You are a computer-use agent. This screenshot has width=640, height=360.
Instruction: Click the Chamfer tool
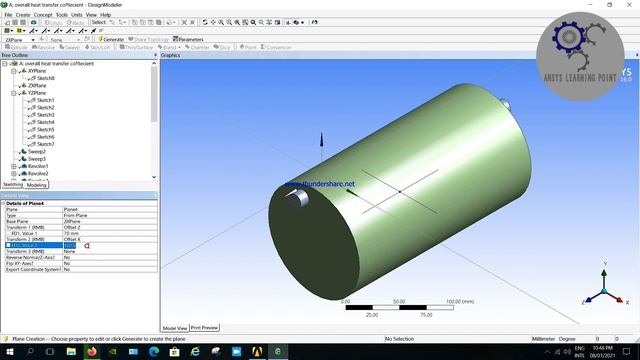(197, 47)
